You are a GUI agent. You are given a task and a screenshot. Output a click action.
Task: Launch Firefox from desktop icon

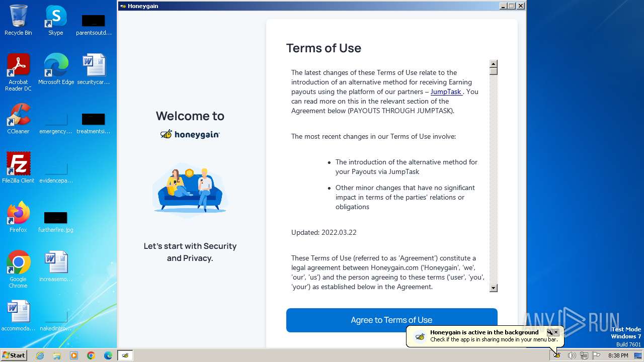[x=18, y=217]
